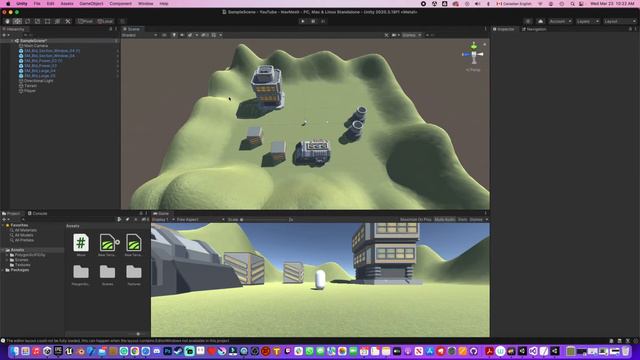Toggle the Mute Audio button
Screen dimensions: 640x360
444,220
